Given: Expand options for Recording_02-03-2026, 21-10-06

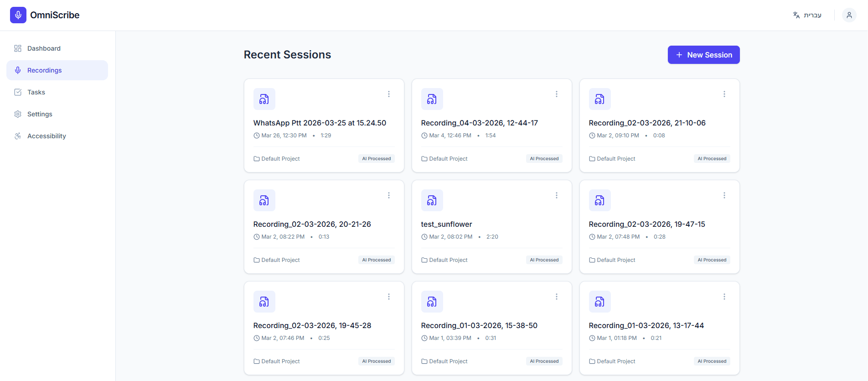Looking at the screenshot, I should click(724, 94).
